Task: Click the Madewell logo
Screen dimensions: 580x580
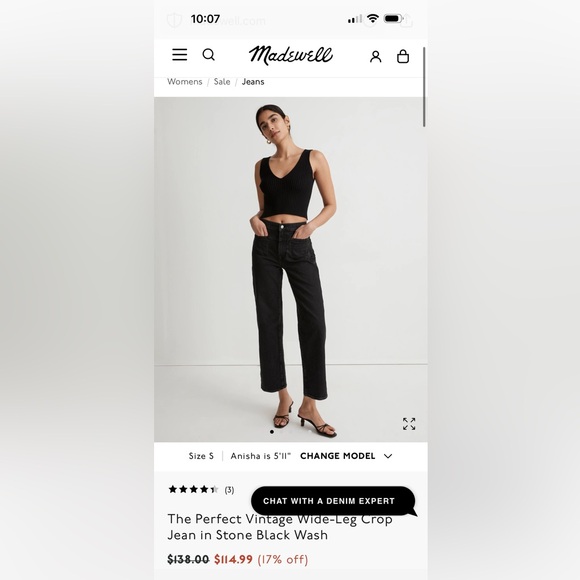Action: pyautogui.click(x=291, y=55)
